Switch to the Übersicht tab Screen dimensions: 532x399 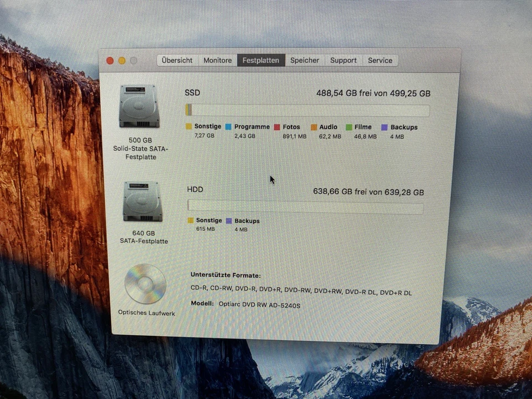coord(177,60)
